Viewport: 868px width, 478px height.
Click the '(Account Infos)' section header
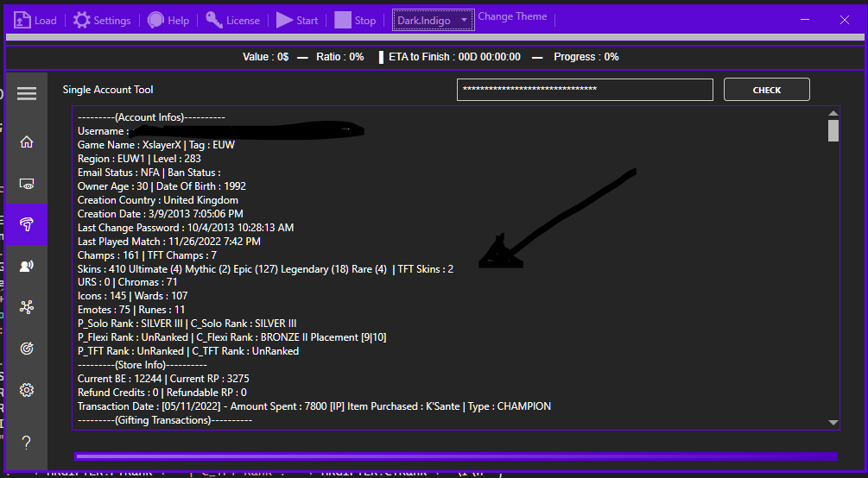[x=151, y=117]
